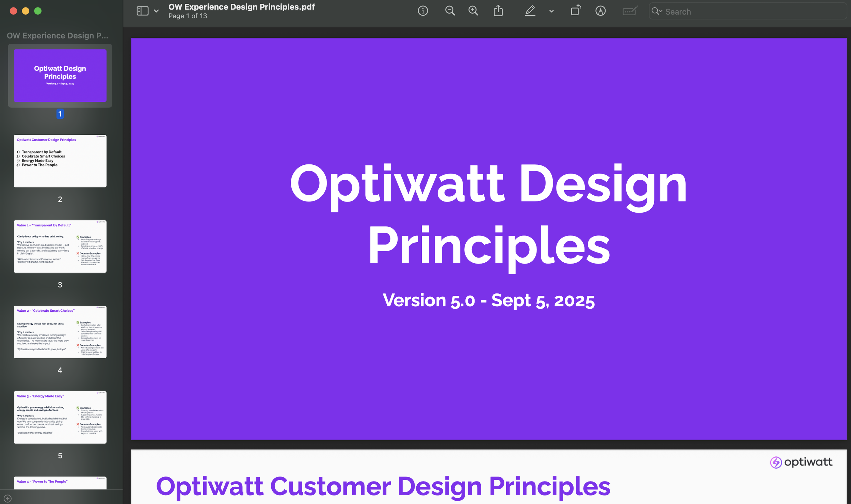The height and width of the screenshot is (504, 851).
Task: Select the Highlight pen tool
Action: coord(530,11)
